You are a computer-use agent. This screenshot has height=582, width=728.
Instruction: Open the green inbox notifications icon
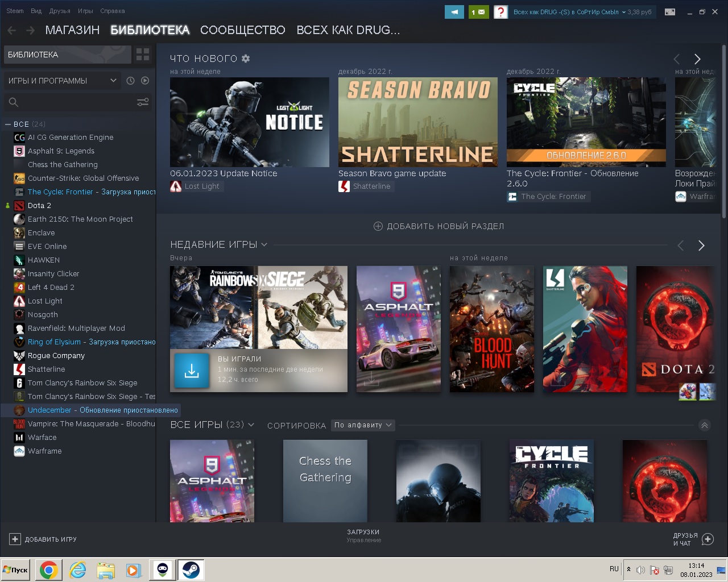click(478, 11)
